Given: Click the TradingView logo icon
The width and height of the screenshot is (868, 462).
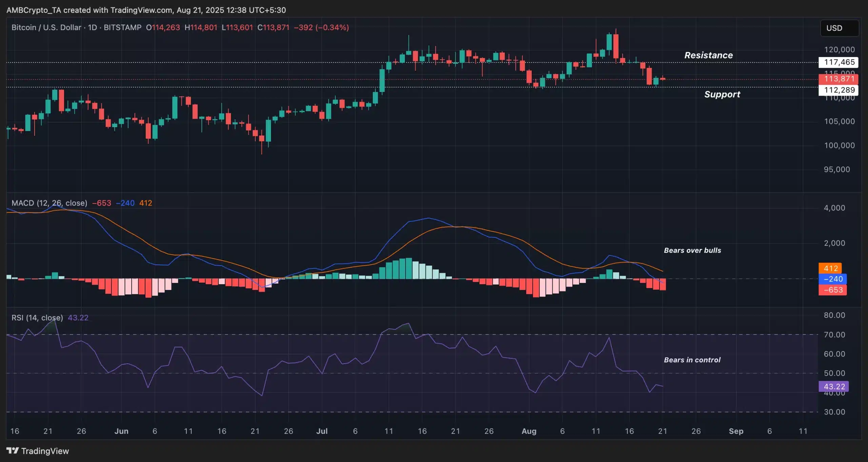Looking at the screenshot, I should [x=13, y=450].
